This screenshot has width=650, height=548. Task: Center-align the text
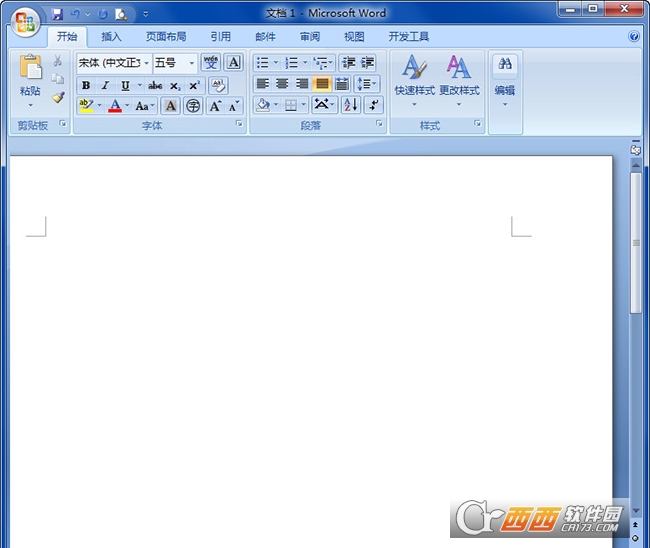tap(282, 84)
